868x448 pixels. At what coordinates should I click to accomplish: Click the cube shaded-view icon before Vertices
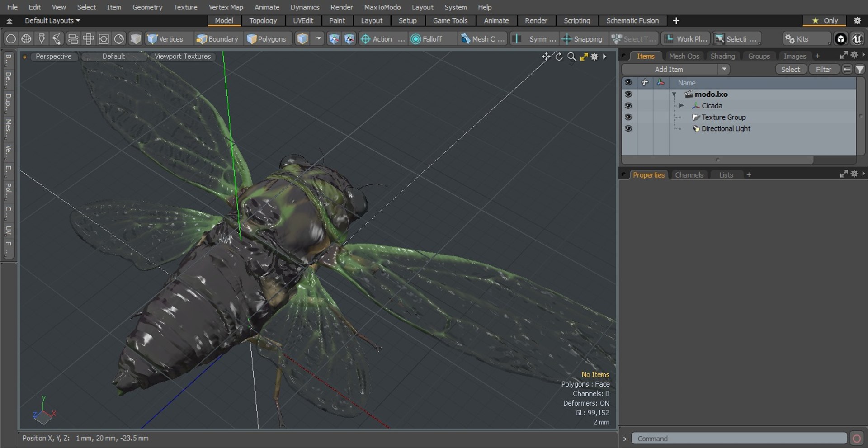[x=135, y=39]
